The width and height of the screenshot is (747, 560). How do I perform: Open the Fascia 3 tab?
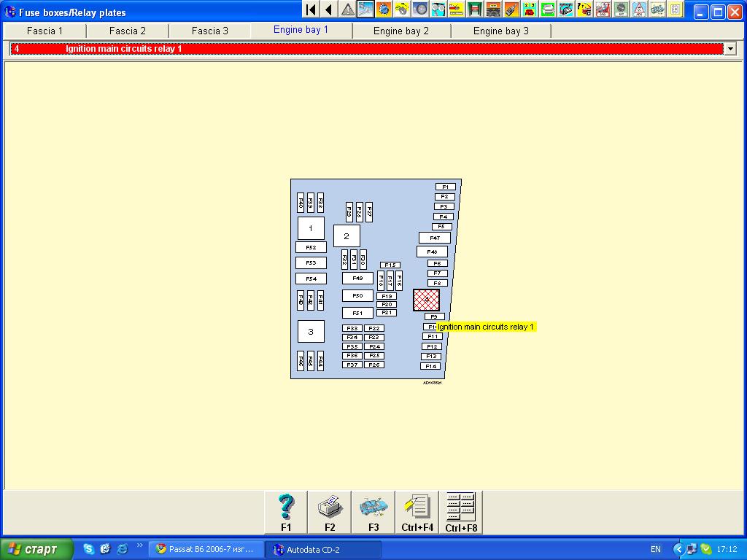(x=209, y=31)
